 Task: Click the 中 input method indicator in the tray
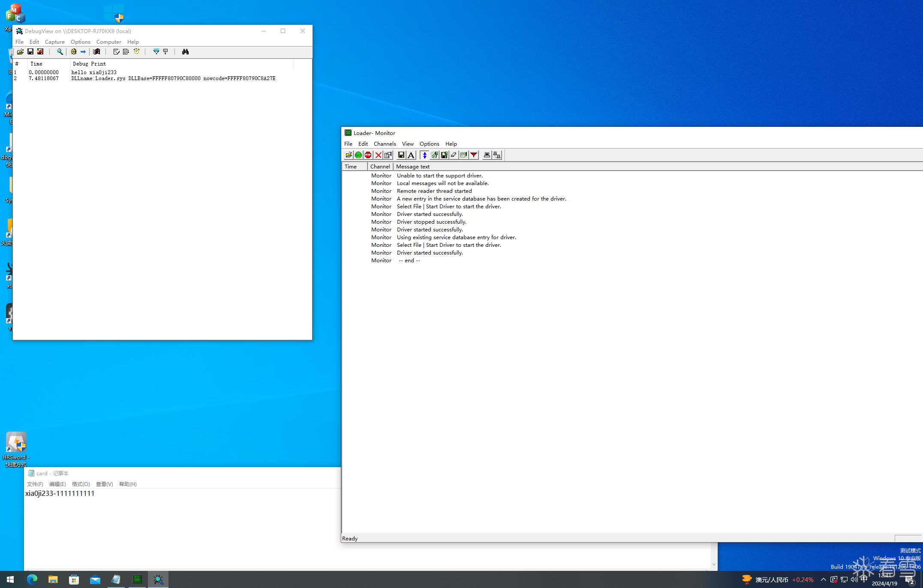[864, 579]
